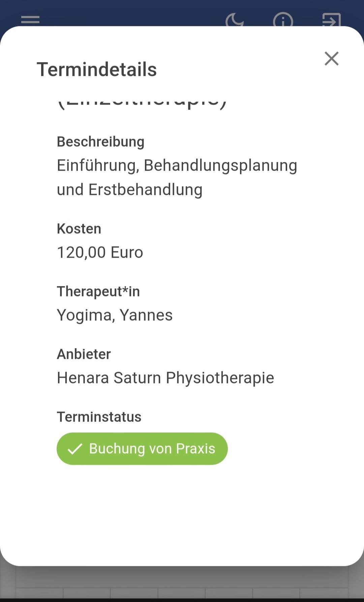
Task: Click the Termindetails heading
Action: (x=97, y=69)
